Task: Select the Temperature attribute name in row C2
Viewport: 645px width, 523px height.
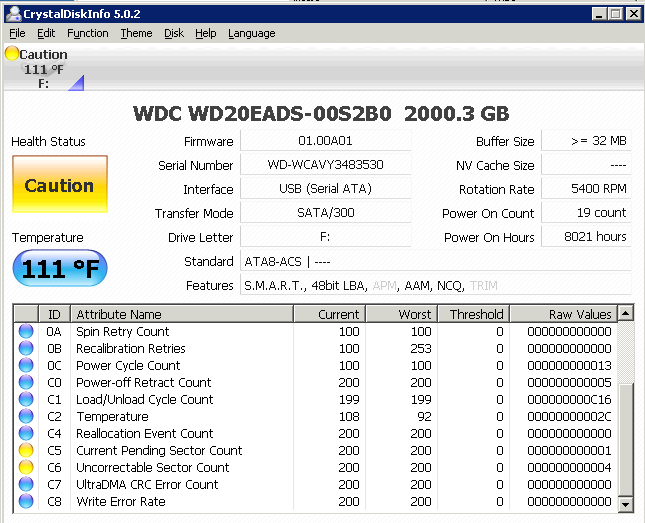Action: [x=112, y=416]
